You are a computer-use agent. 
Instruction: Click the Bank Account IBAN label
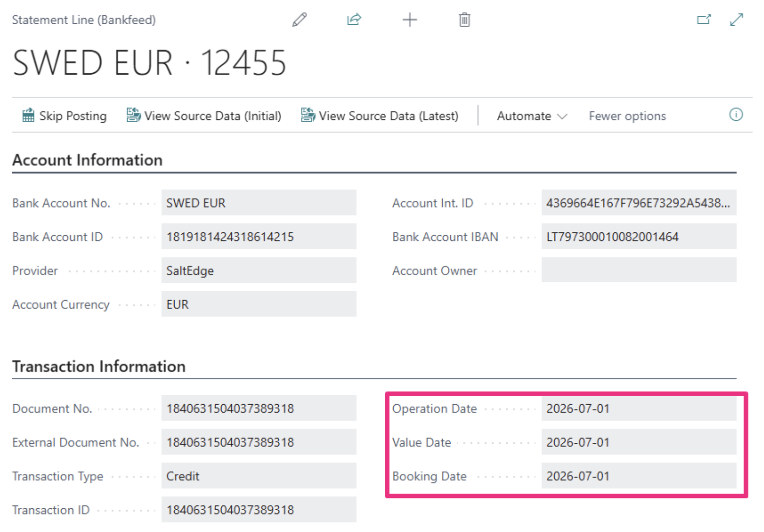coord(445,237)
